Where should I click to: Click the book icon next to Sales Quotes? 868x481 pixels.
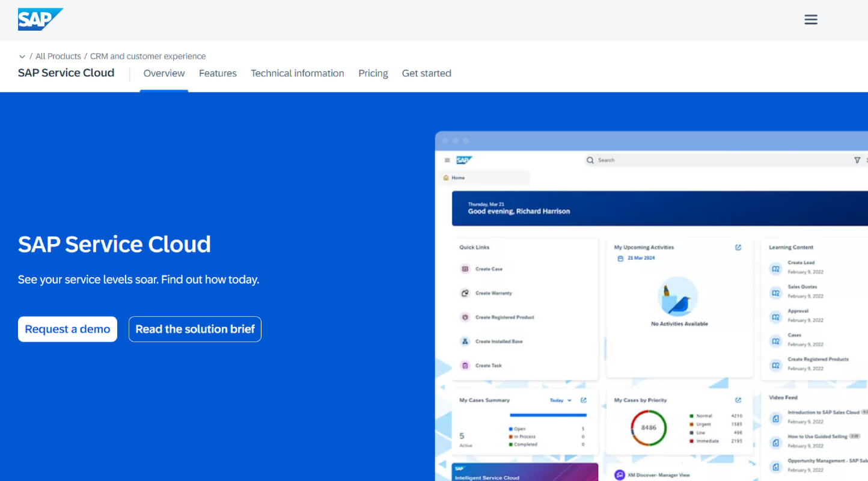[x=776, y=292]
